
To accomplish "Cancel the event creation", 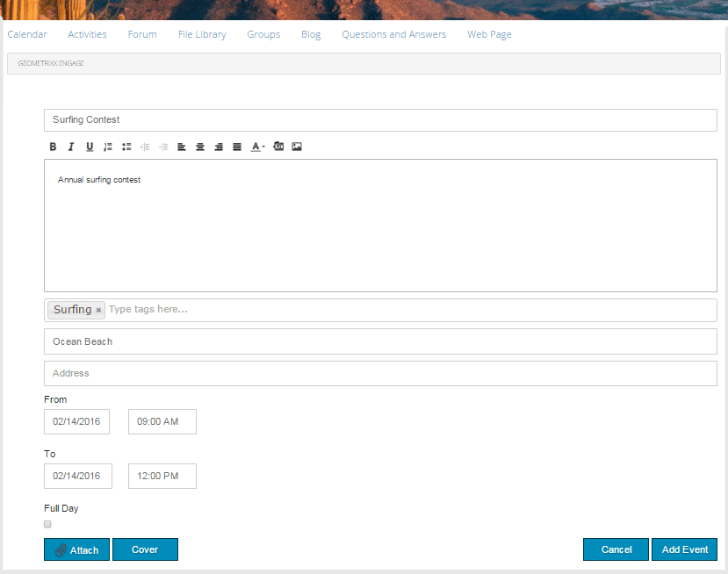I will click(x=616, y=549).
